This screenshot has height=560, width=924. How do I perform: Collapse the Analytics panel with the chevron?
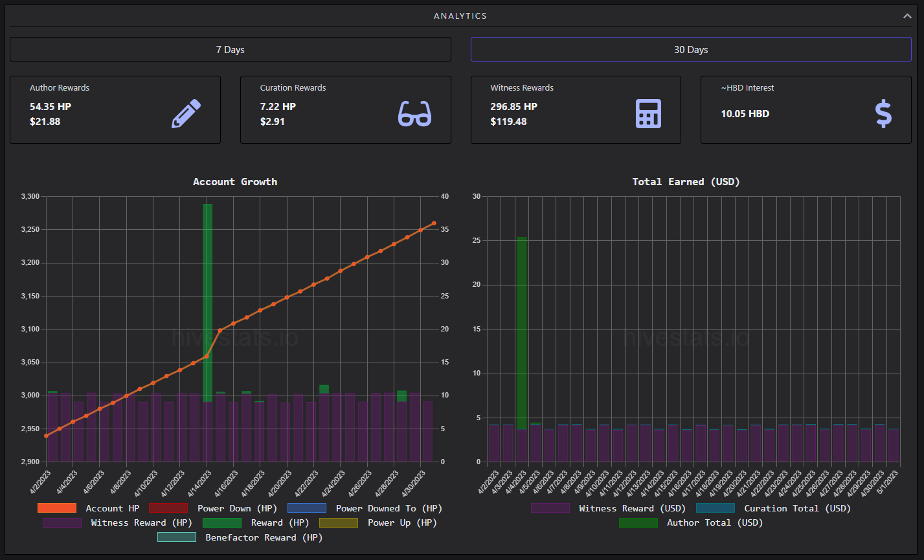pos(907,16)
